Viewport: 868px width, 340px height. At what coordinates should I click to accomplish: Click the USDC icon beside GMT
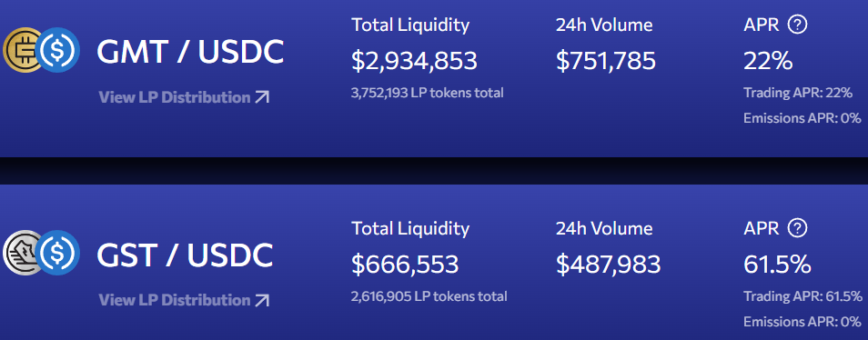point(58,50)
